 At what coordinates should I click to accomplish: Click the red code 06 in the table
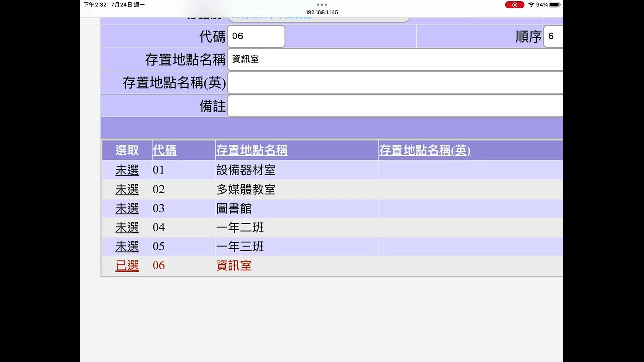coord(158,266)
